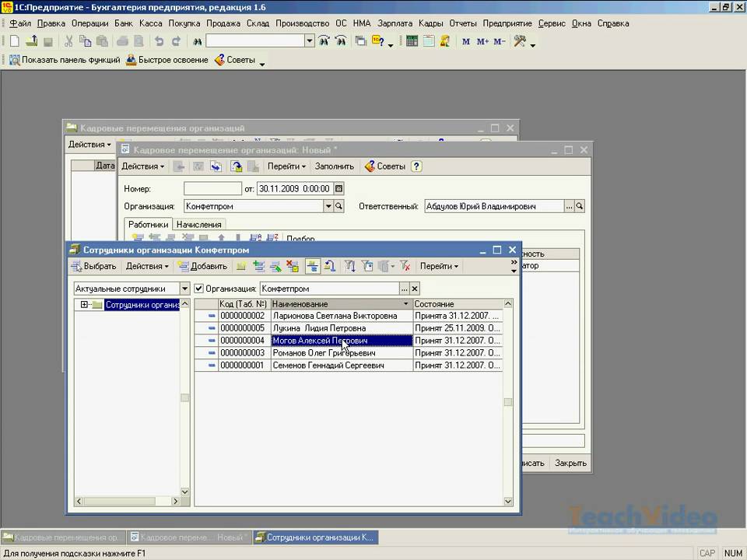The image size is (747, 560).
Task: Click the Добавить button
Action: click(202, 266)
